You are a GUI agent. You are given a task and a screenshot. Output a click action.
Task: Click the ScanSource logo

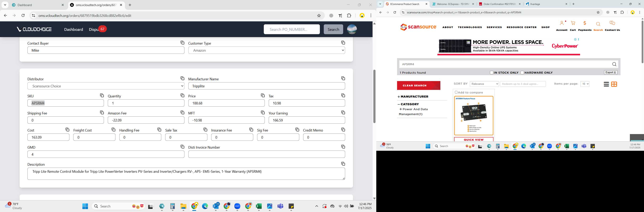pyautogui.click(x=418, y=27)
